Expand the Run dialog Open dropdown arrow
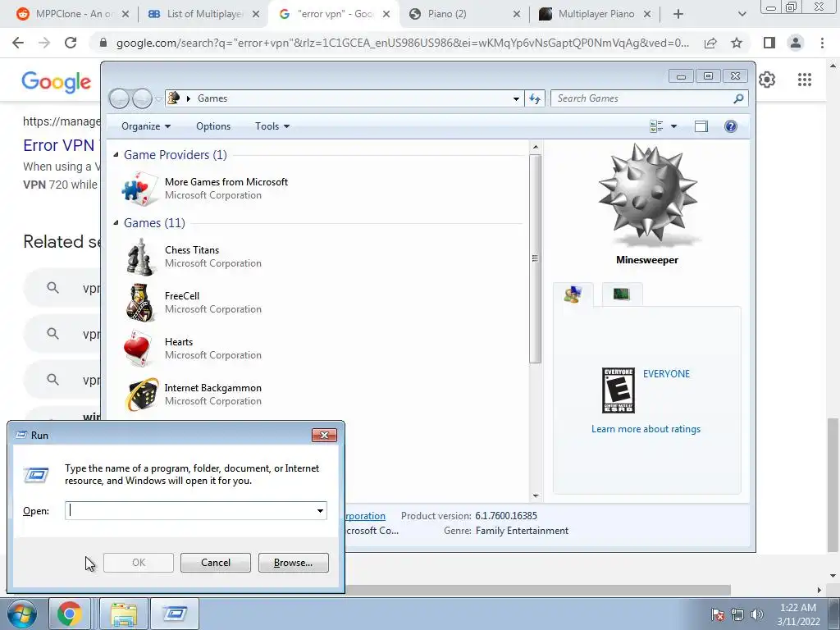Viewport: 840px width, 630px height. (321, 510)
